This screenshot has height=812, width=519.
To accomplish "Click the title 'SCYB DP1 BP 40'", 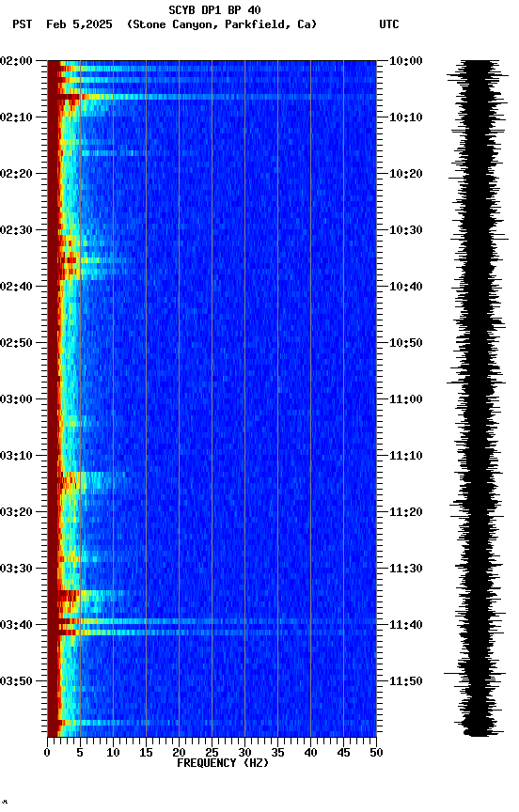I will pos(214,10).
